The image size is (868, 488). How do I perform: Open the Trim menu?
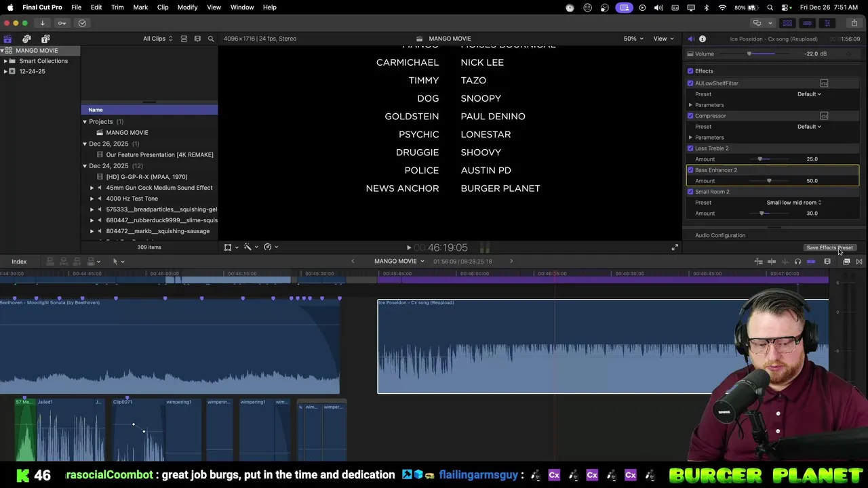tap(117, 7)
